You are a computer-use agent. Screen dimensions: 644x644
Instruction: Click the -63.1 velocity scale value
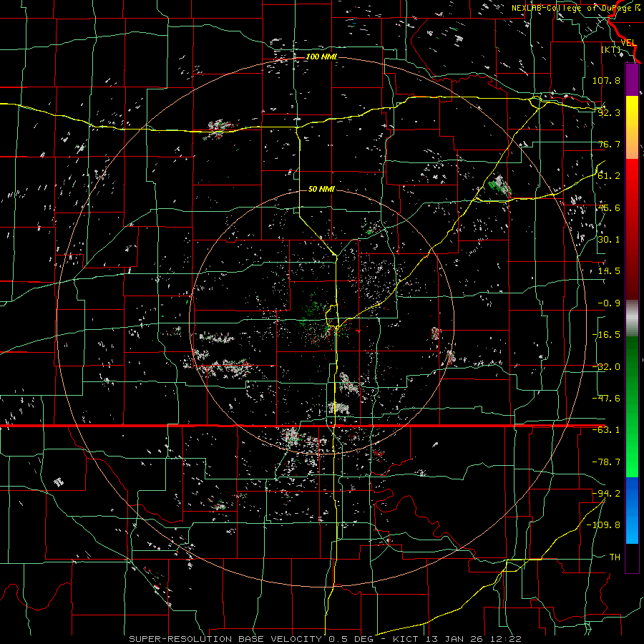click(606, 430)
